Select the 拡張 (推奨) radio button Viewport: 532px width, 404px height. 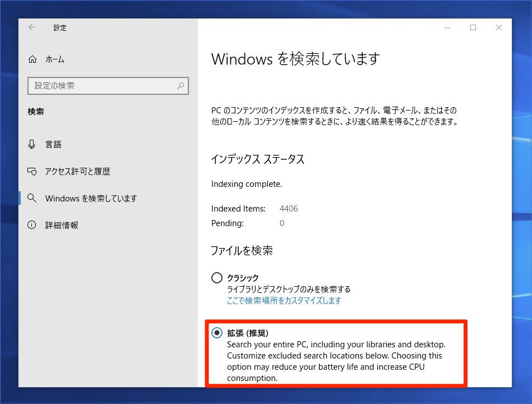217,333
